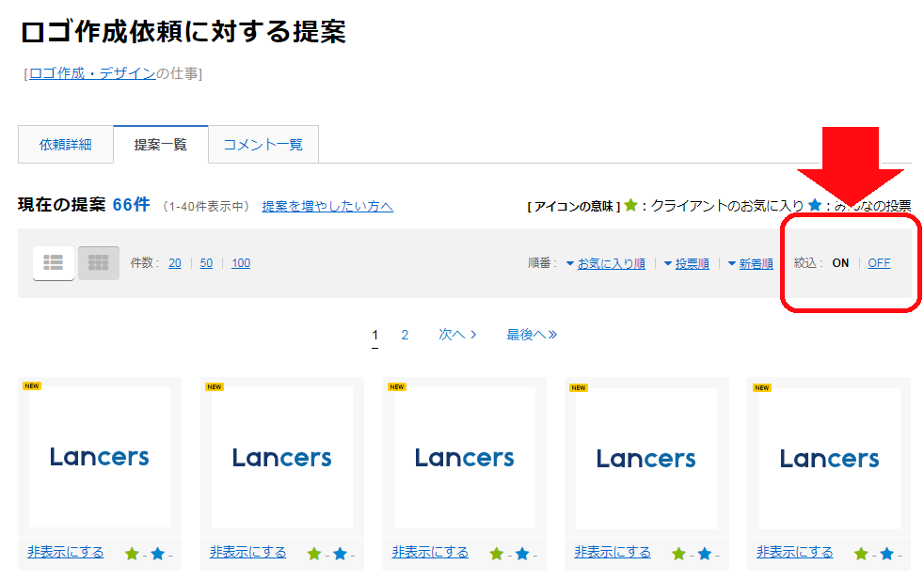Open fifth Lancers proposal thumbnail
924x581 pixels.
tap(830, 459)
